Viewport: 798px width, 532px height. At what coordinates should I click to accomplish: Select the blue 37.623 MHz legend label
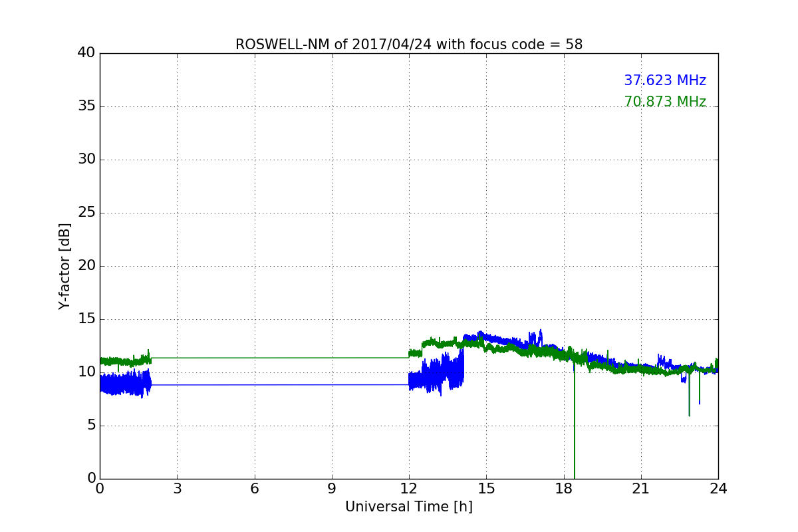pos(665,80)
